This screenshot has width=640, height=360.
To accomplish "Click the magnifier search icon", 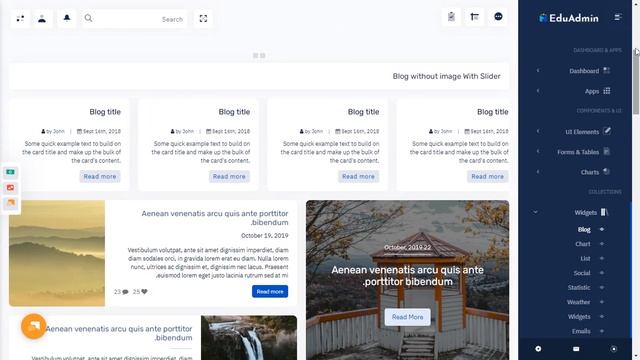I will [89, 18].
